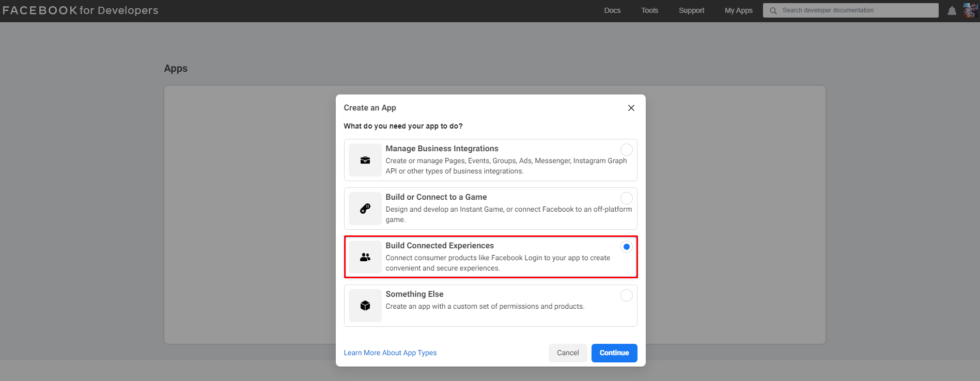Image resolution: width=980 pixels, height=381 pixels.
Task: Click the Manage Business Integrations title
Action: pyautogui.click(x=442, y=149)
